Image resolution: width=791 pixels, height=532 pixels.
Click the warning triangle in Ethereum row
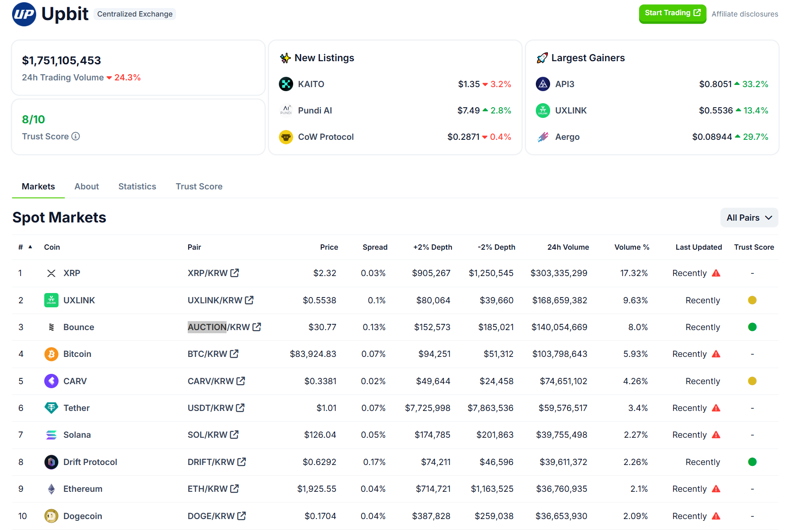coord(716,489)
